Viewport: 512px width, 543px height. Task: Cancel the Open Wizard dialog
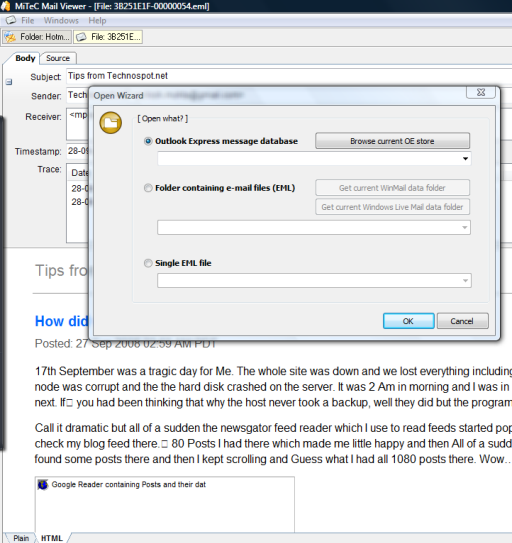462,321
